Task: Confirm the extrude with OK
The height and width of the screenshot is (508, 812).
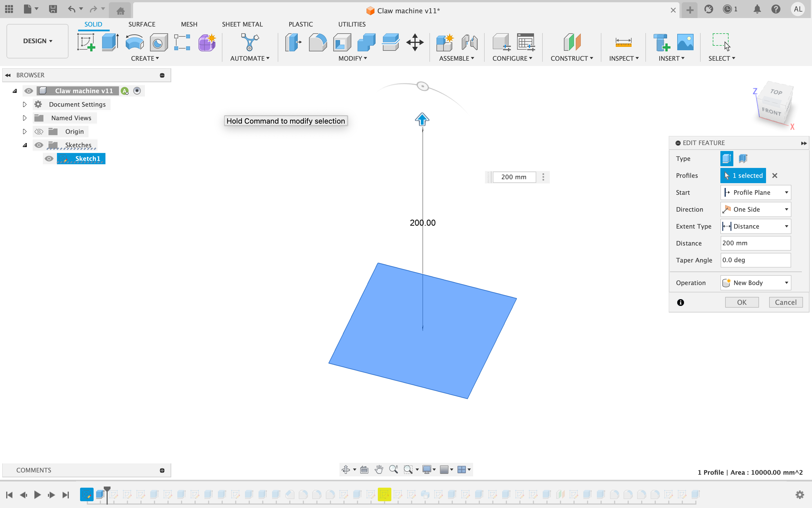Action: click(742, 302)
